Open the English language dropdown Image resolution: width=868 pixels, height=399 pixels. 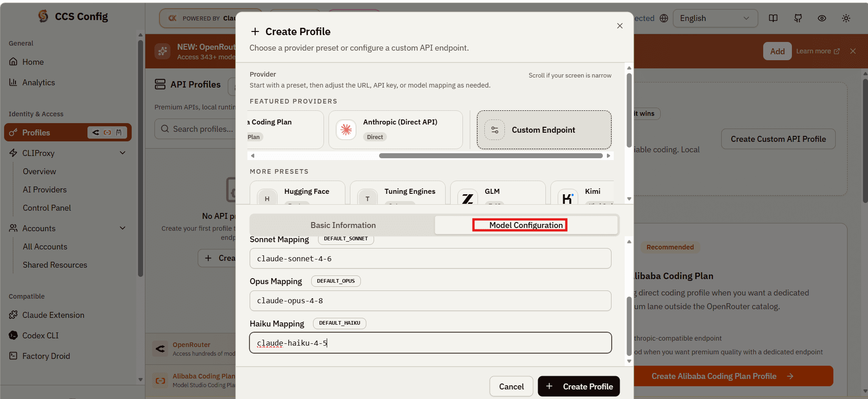(x=715, y=18)
